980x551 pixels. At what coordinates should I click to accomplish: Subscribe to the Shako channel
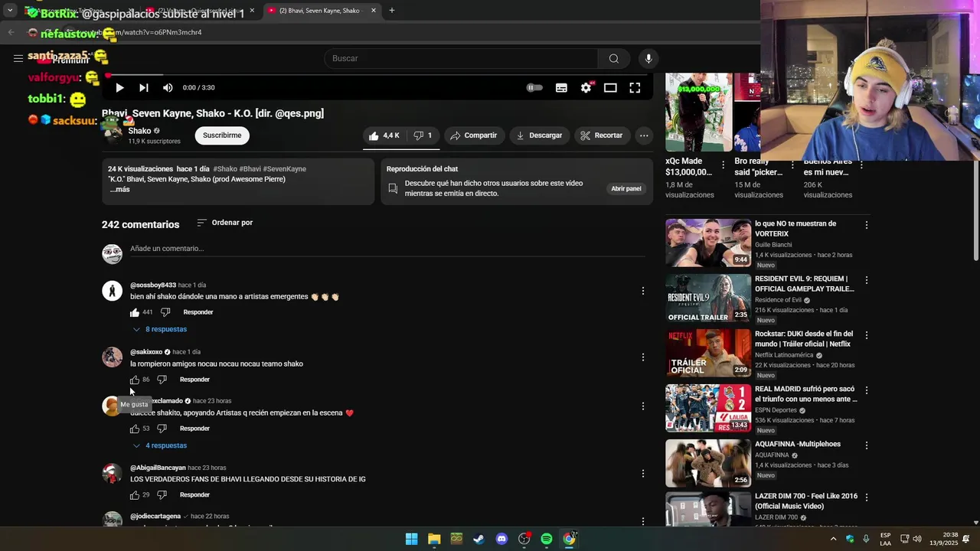tap(222, 135)
